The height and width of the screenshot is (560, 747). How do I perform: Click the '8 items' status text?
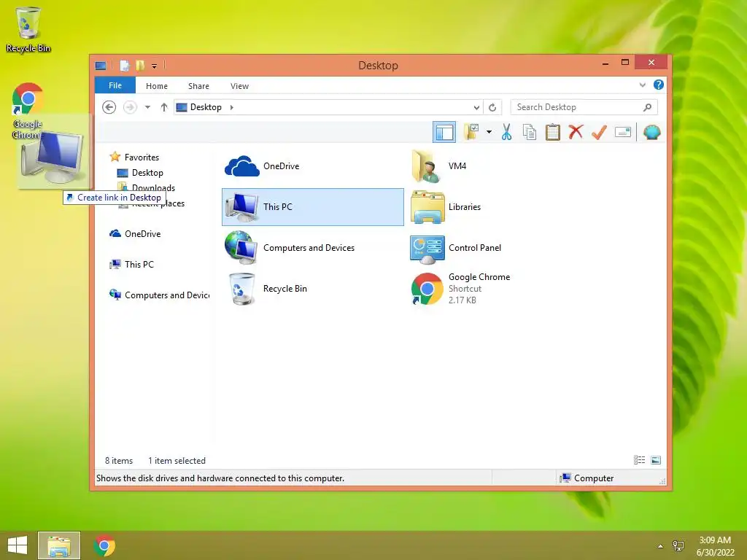point(119,461)
